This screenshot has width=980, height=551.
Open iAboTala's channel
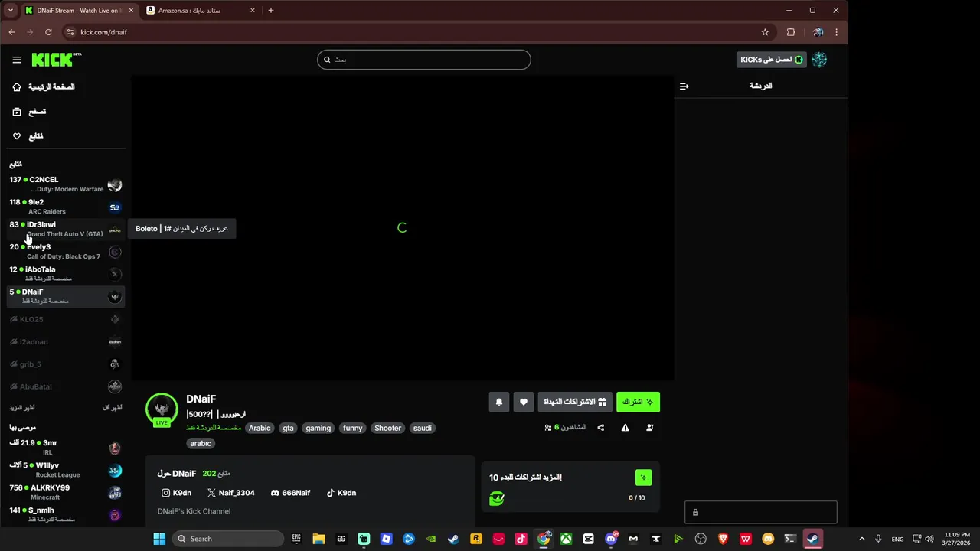pyautogui.click(x=66, y=274)
